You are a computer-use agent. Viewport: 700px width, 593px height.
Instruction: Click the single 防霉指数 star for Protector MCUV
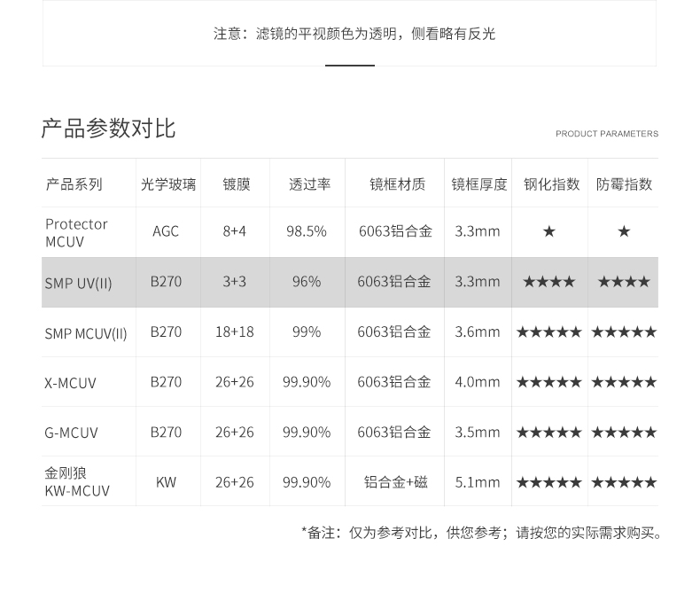click(x=624, y=231)
